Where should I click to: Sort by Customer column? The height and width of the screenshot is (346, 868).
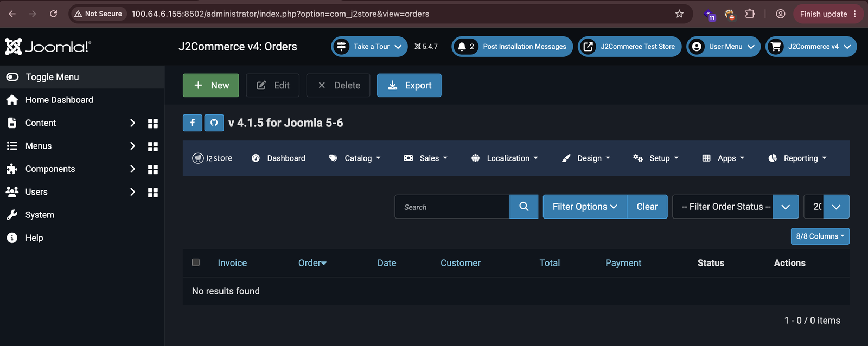coord(461,263)
